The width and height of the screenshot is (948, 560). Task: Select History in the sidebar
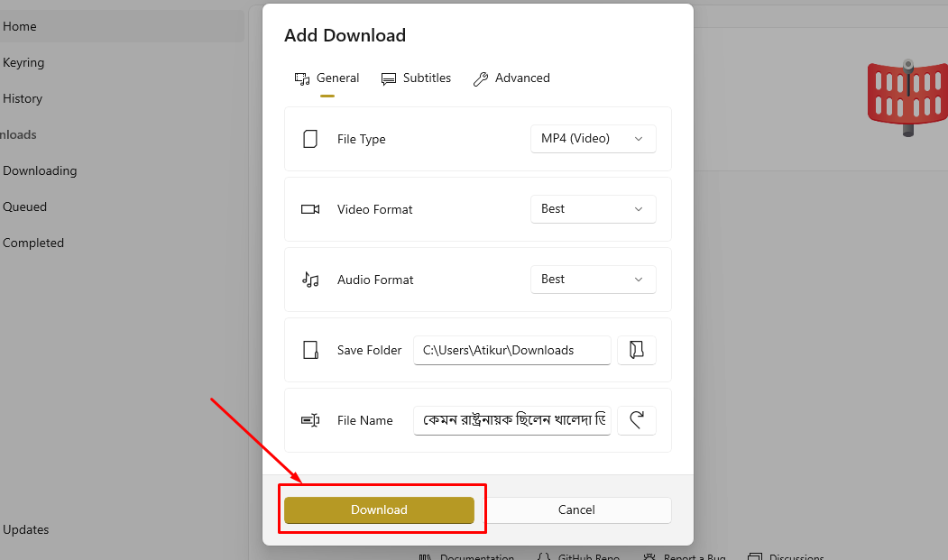23,98
